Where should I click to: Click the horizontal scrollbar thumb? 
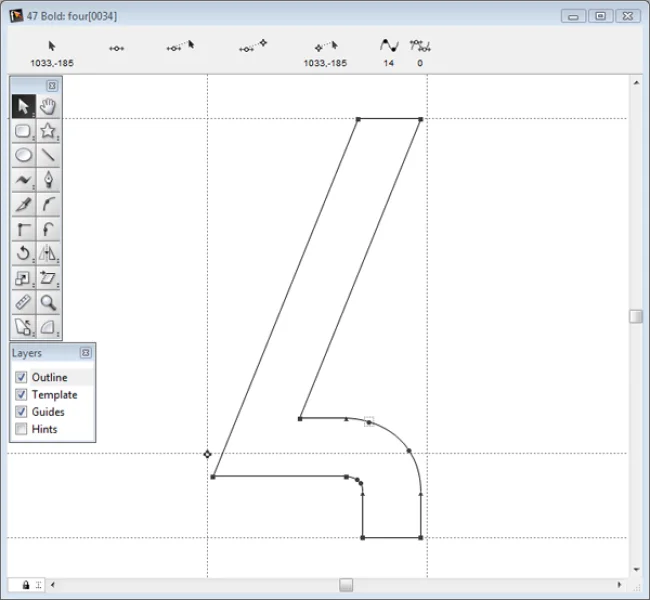[346, 585]
